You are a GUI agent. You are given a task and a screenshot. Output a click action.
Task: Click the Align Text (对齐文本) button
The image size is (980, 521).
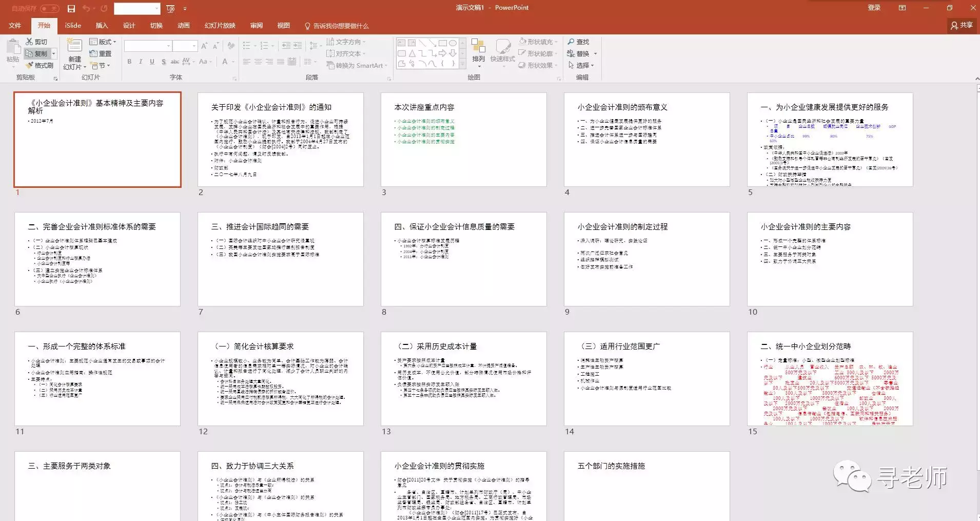(x=346, y=53)
